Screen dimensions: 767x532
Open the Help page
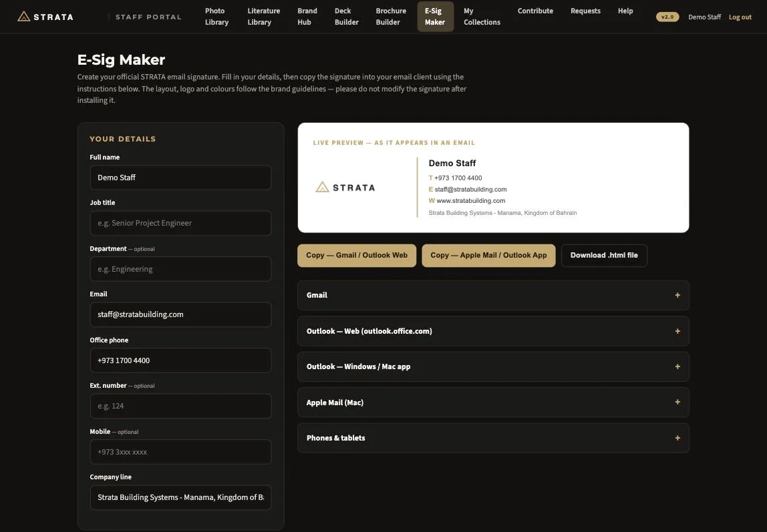click(625, 11)
